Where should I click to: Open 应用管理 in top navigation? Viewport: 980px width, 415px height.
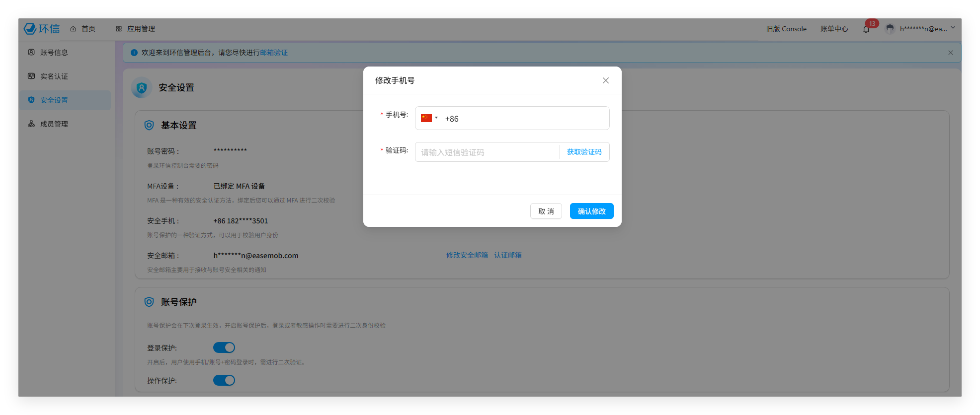point(136,29)
